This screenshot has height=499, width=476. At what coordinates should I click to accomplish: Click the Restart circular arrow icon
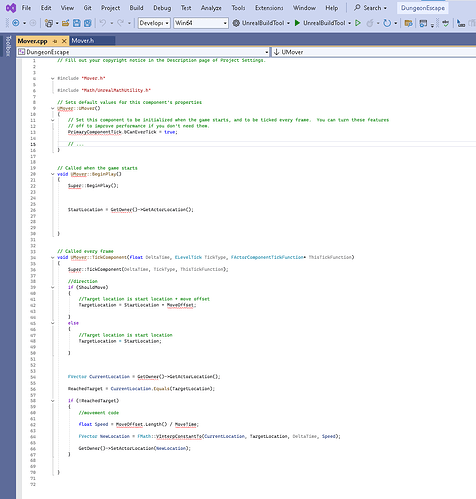click(387, 23)
